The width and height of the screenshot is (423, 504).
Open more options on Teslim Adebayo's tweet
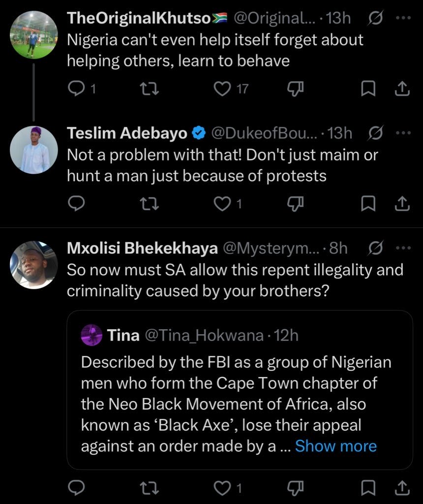coord(403,133)
